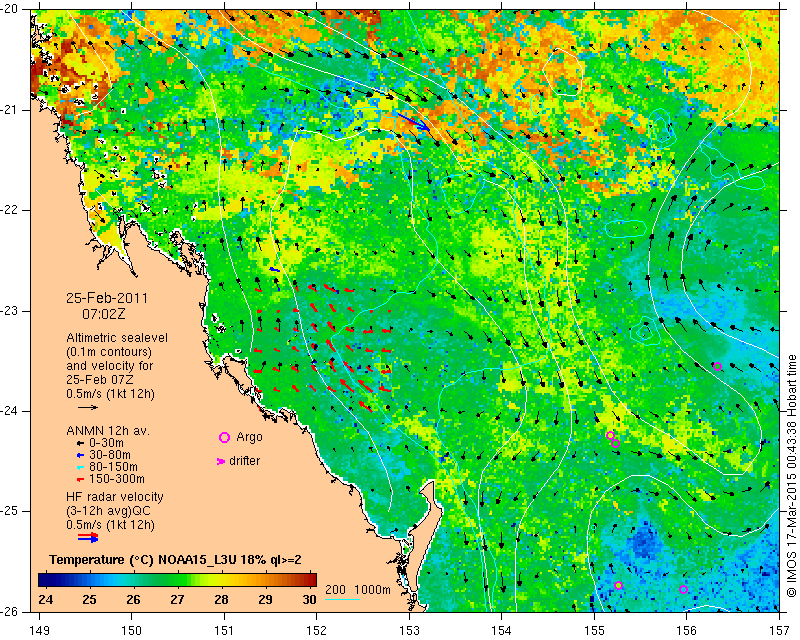Click the altimetric velocity scale arrow
Screen dimensions: 800x640
[88, 407]
